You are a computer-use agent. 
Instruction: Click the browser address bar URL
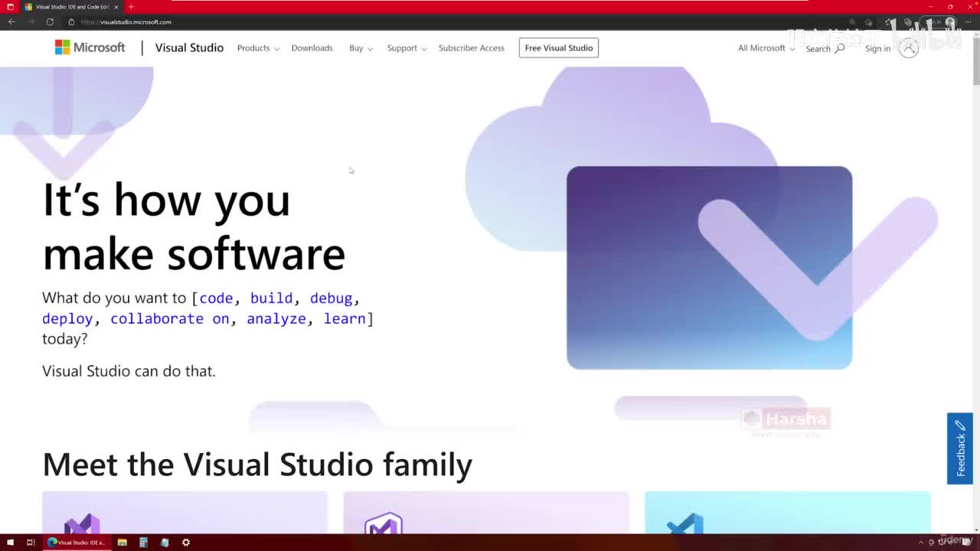pyautogui.click(x=126, y=21)
